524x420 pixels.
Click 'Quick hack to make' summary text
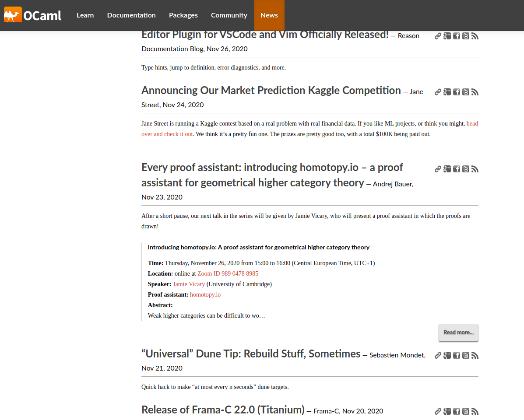(x=215, y=387)
